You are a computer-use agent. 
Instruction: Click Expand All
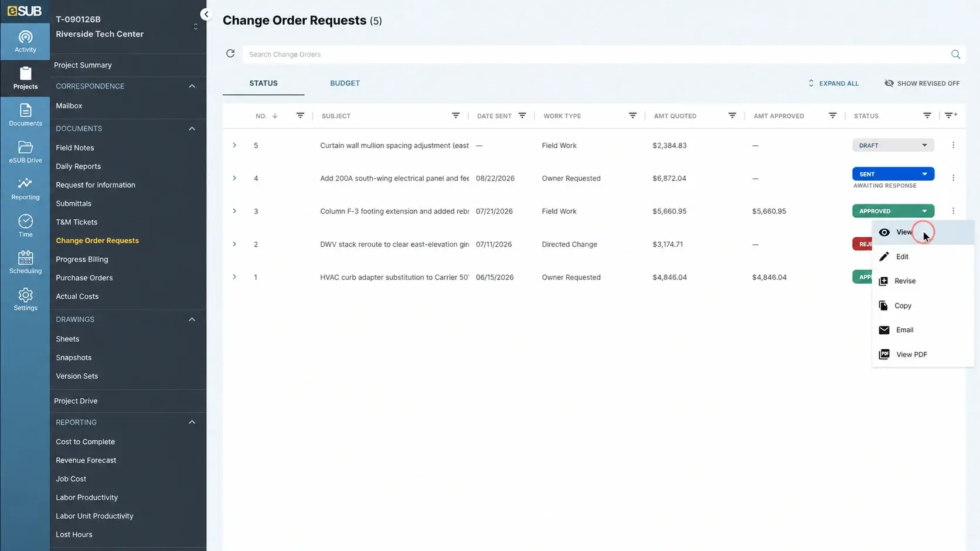(x=833, y=83)
